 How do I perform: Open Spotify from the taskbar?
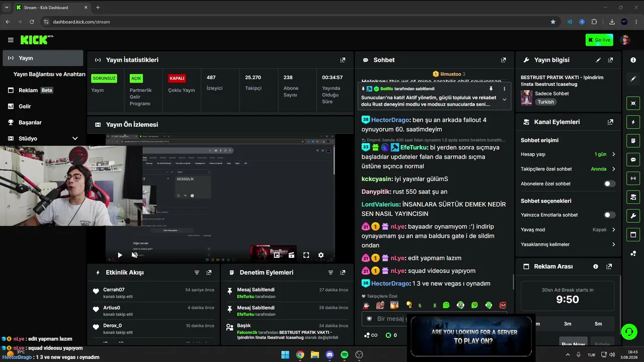coord(345,354)
